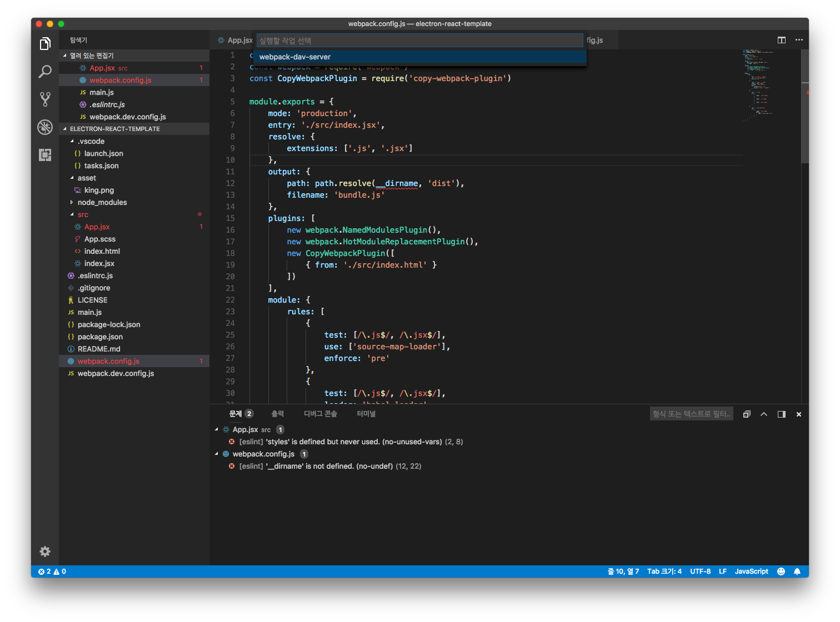Move the panel to the side
840x622 pixels.
coord(782,414)
